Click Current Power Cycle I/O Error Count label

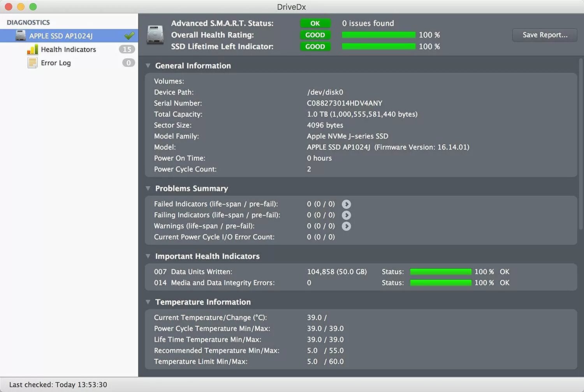point(214,237)
